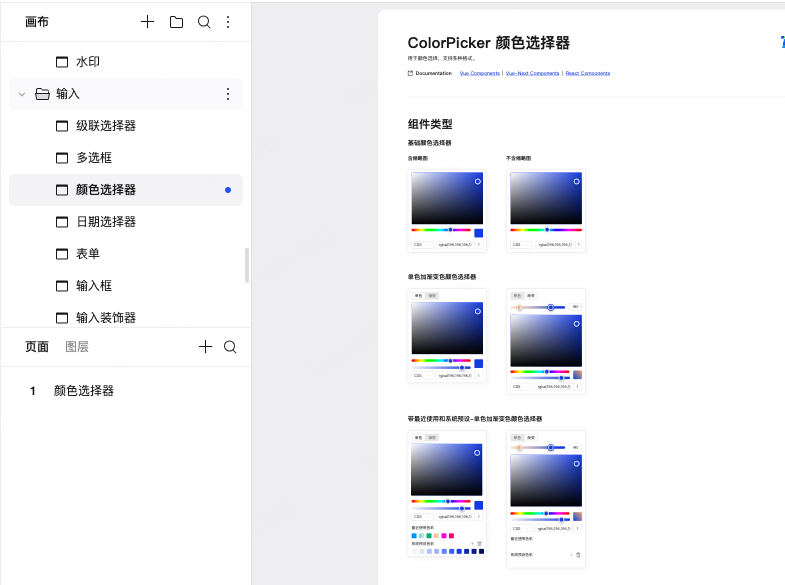Click darkest blue system preset swatch
Image resolution: width=785 pixels, height=585 pixels.
(x=482, y=551)
